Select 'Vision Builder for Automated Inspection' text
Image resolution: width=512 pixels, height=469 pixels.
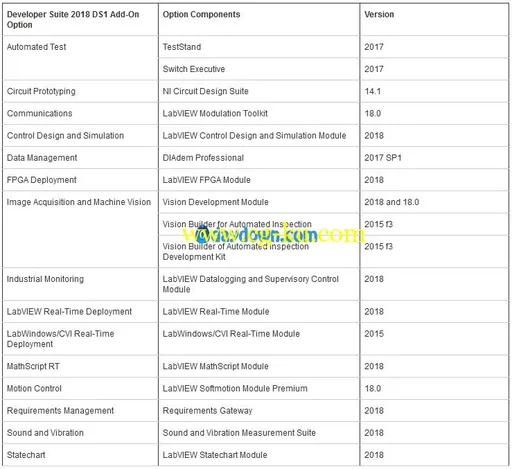(237, 224)
